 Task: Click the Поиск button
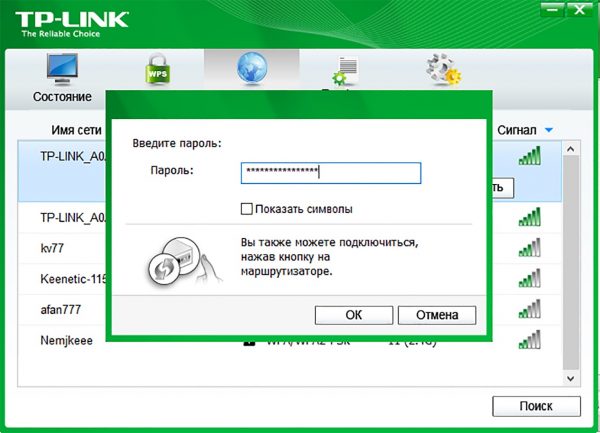(536, 406)
